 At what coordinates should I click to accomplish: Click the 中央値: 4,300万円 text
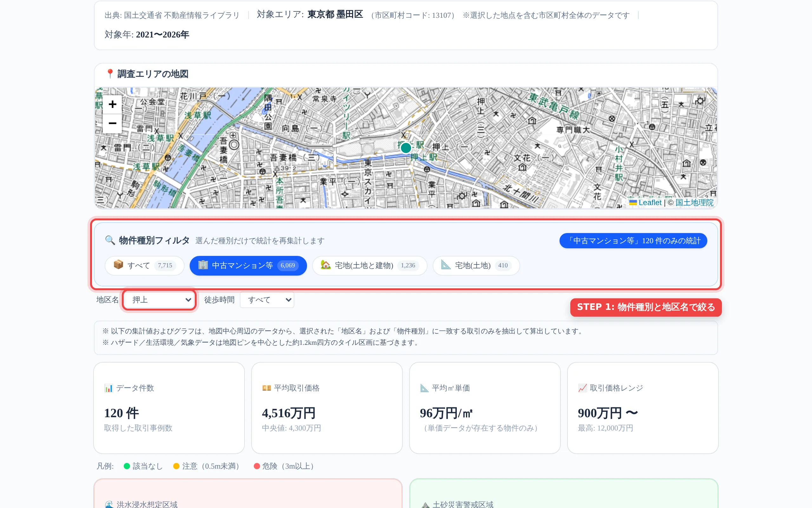(x=291, y=428)
